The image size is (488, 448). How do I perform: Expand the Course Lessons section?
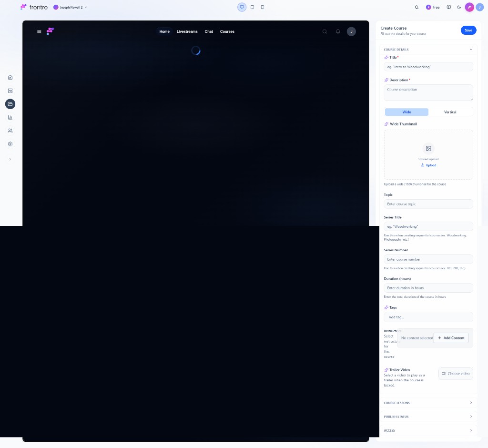coord(428,403)
